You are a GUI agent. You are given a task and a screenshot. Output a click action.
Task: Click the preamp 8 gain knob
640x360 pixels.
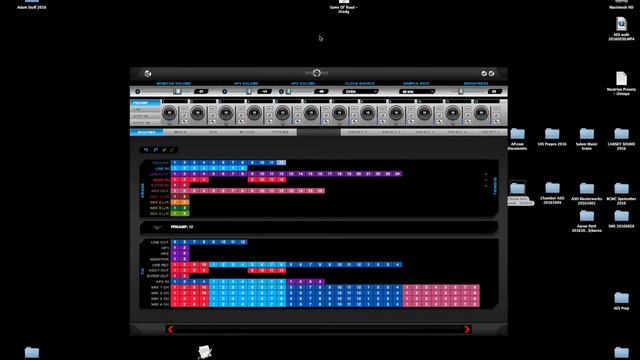(x=367, y=113)
